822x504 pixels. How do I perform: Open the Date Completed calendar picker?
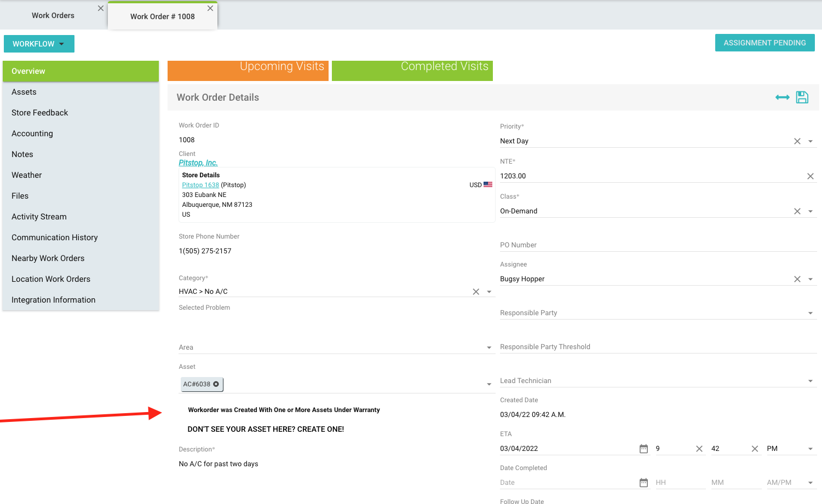[643, 483]
